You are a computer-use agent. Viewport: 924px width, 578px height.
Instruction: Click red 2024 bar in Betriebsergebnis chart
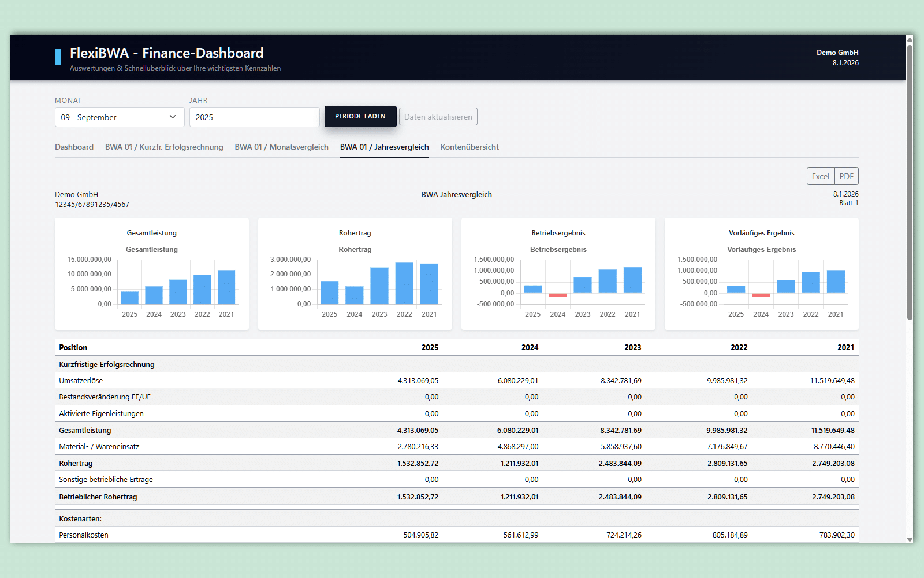point(557,295)
